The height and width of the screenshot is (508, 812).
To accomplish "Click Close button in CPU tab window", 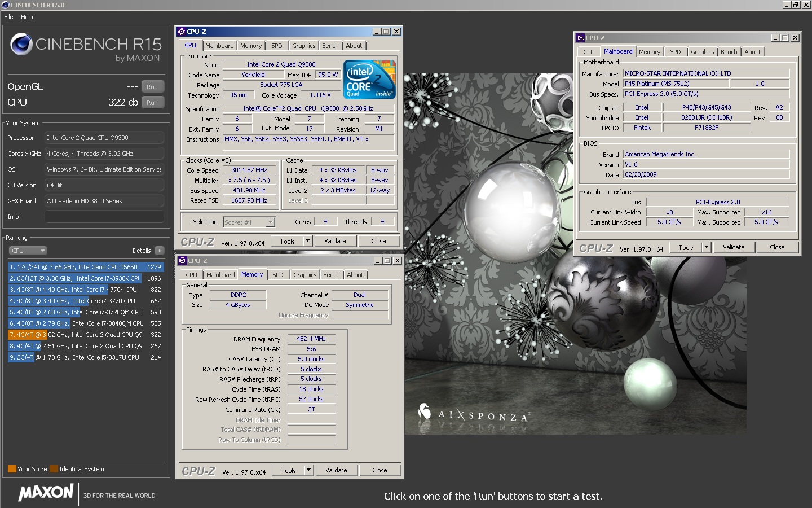I will (378, 242).
